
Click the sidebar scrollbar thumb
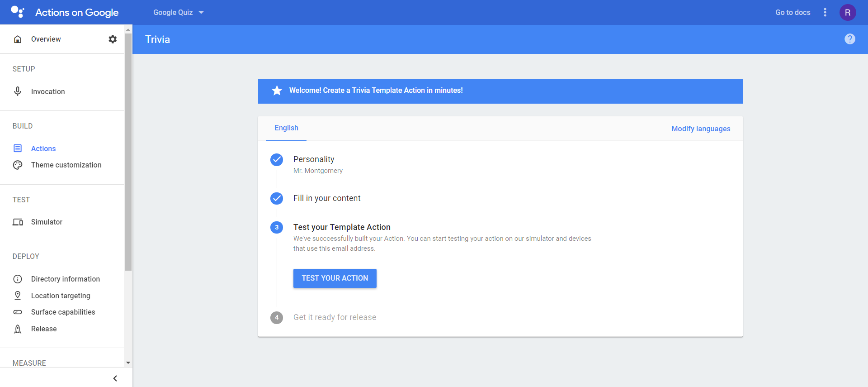(x=128, y=152)
